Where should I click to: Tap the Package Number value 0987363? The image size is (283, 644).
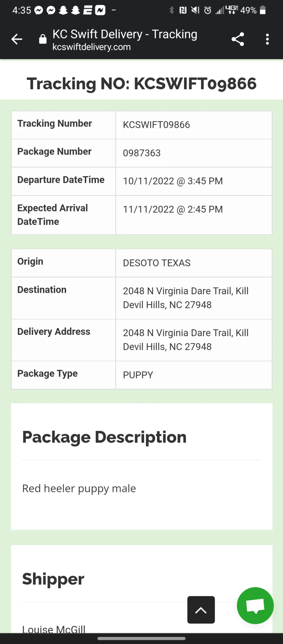click(x=142, y=153)
